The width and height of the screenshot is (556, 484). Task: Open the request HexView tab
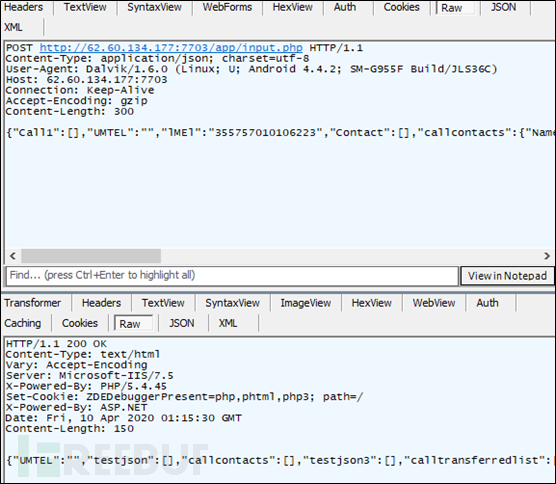pos(293,7)
